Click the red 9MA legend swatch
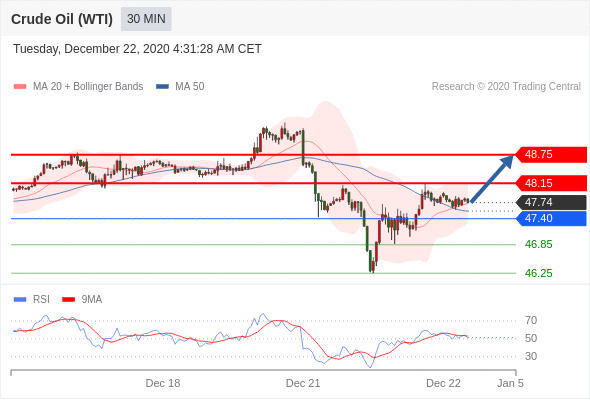Screen dimensions: 590x400 click(x=68, y=300)
